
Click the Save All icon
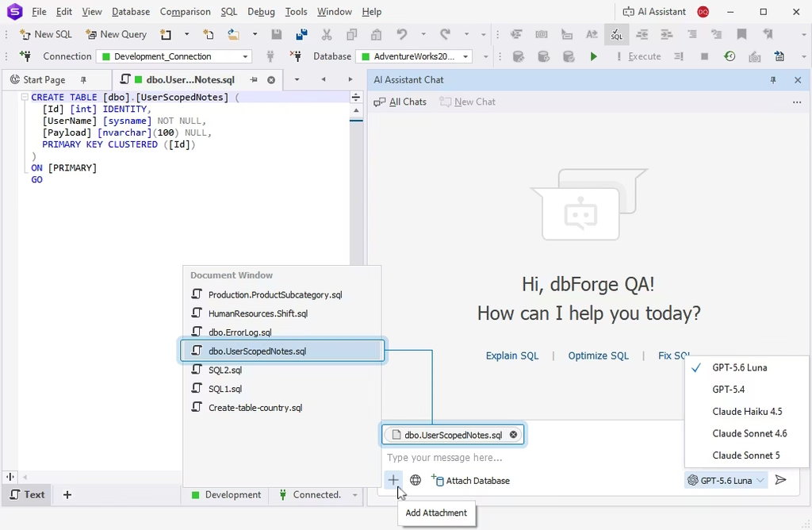tap(301, 34)
